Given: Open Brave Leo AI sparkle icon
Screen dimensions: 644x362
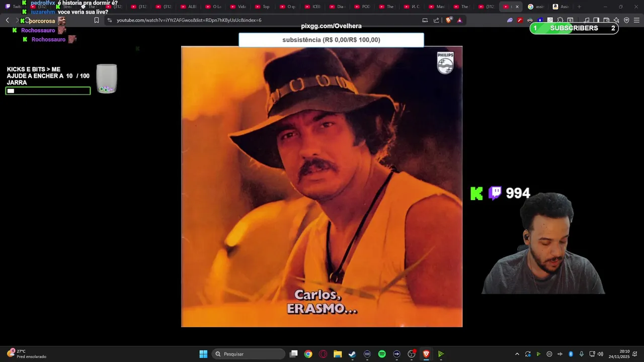Looking at the screenshot, I should point(616,20).
